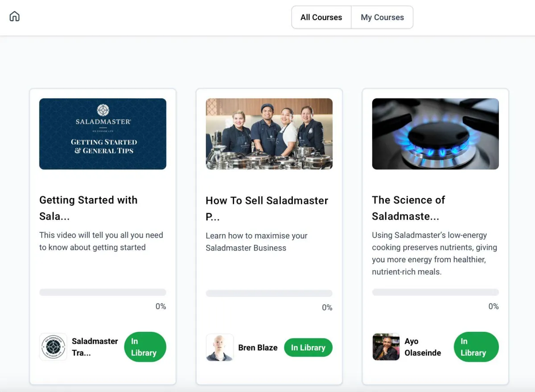
Task: Click the Science of Saladmaster progress bar
Action: (x=436, y=293)
